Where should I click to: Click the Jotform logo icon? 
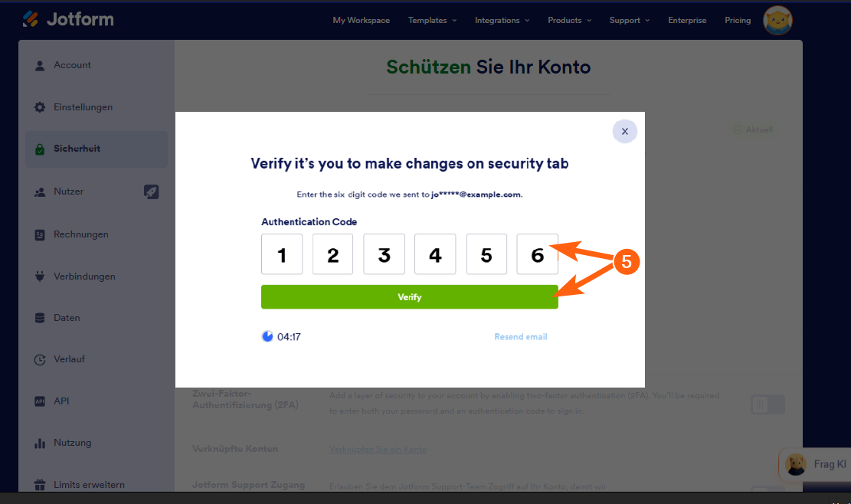tap(31, 19)
